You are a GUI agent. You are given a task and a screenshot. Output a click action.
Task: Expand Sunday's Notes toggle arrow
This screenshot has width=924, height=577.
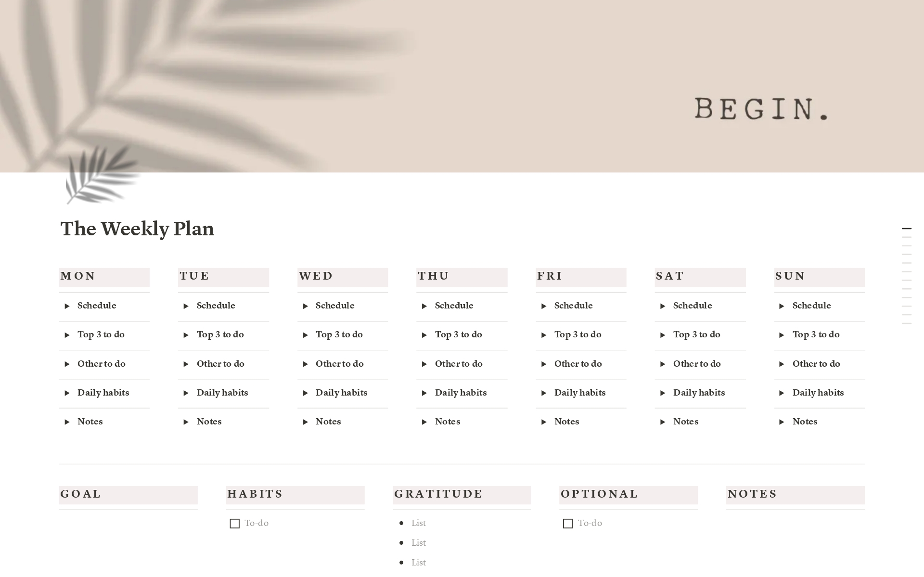click(782, 422)
